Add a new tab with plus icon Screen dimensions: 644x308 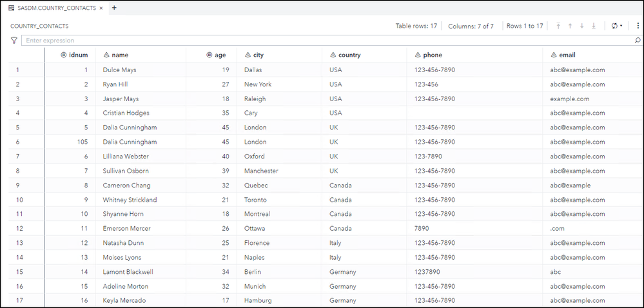tap(114, 8)
